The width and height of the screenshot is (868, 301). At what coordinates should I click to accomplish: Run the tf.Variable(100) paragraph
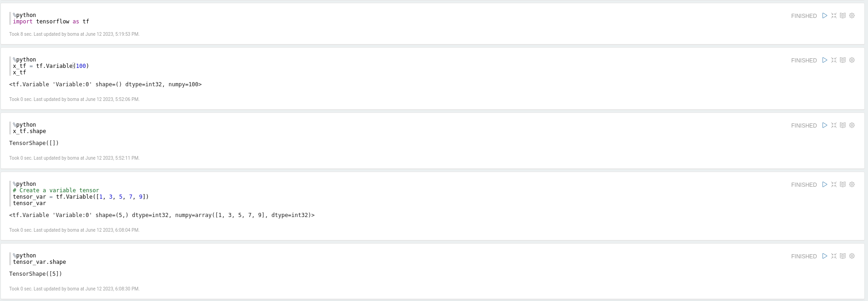click(x=825, y=60)
